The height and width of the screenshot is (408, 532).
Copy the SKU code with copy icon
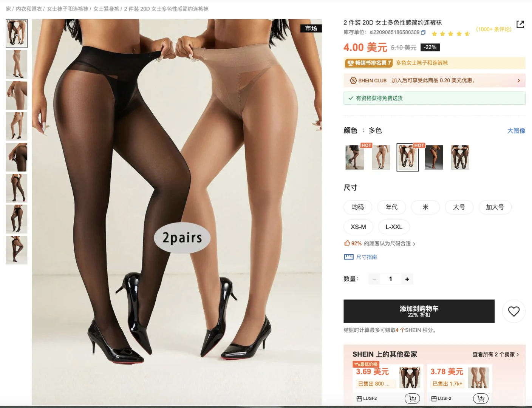pyautogui.click(x=423, y=32)
